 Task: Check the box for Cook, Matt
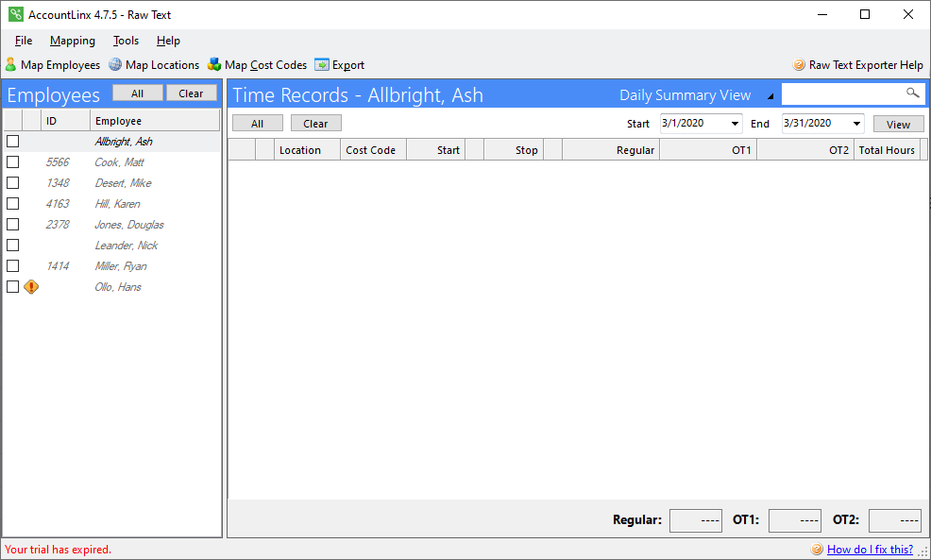click(x=12, y=162)
